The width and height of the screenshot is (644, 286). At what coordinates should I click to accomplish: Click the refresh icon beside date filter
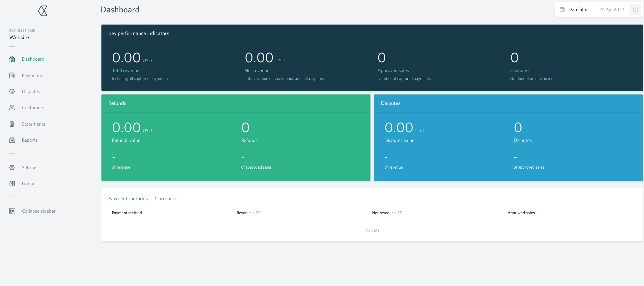[636, 9]
